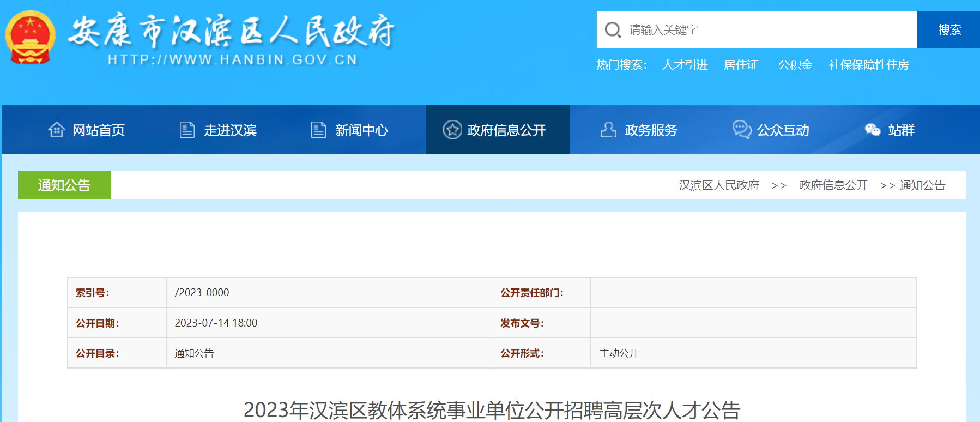
Task: Click the 搜索 button
Action: coord(948,29)
